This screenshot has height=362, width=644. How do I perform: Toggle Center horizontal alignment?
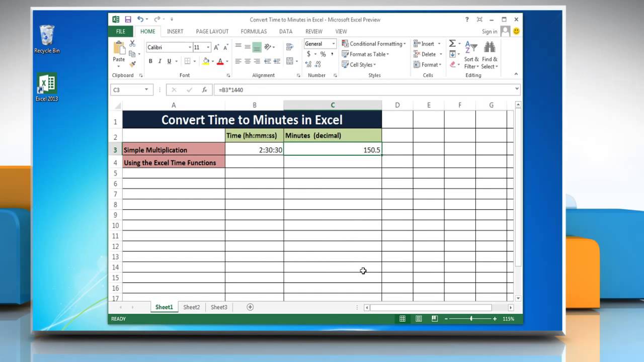(248, 61)
